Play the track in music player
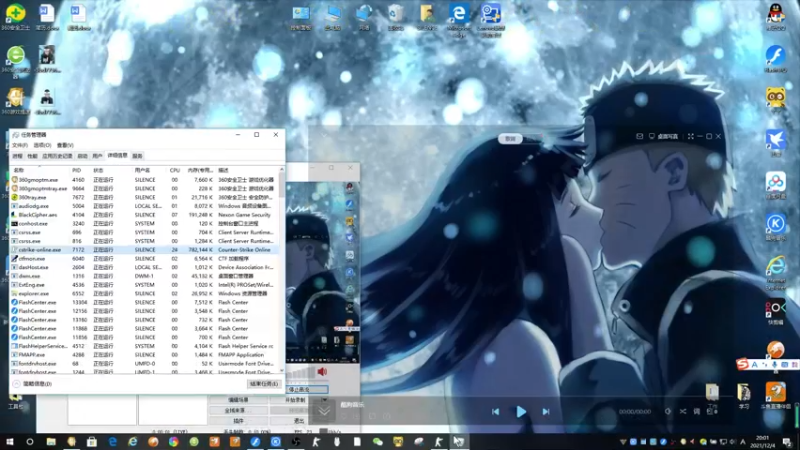The height and width of the screenshot is (450, 800). click(x=520, y=412)
